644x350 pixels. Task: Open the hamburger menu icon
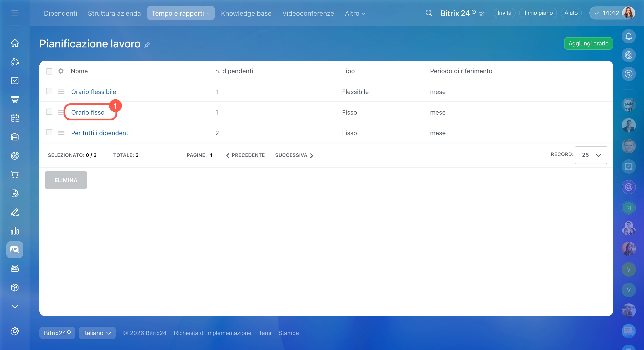pos(15,13)
